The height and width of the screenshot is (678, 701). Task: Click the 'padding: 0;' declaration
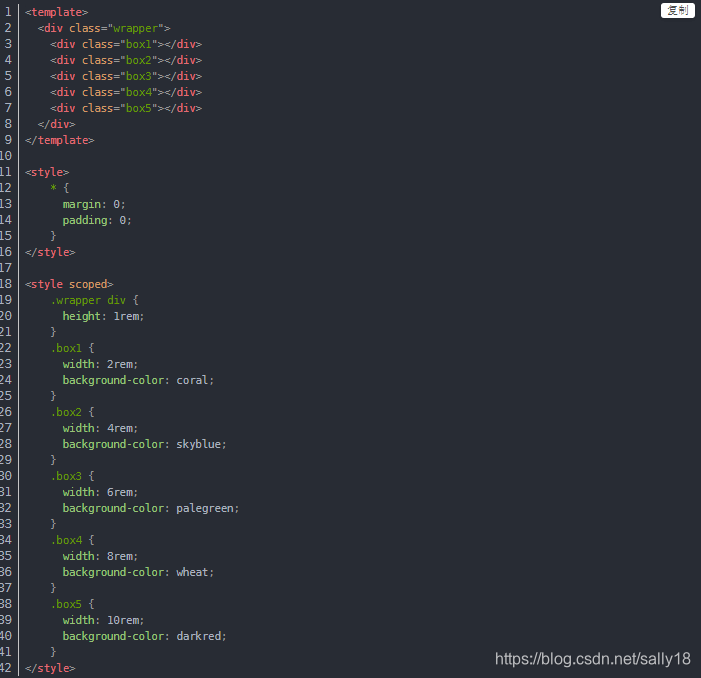(x=97, y=220)
